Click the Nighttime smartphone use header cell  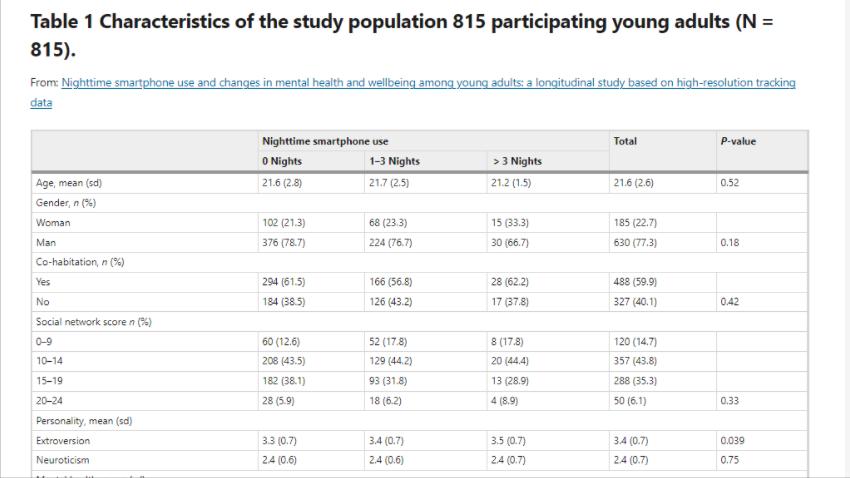click(x=325, y=142)
